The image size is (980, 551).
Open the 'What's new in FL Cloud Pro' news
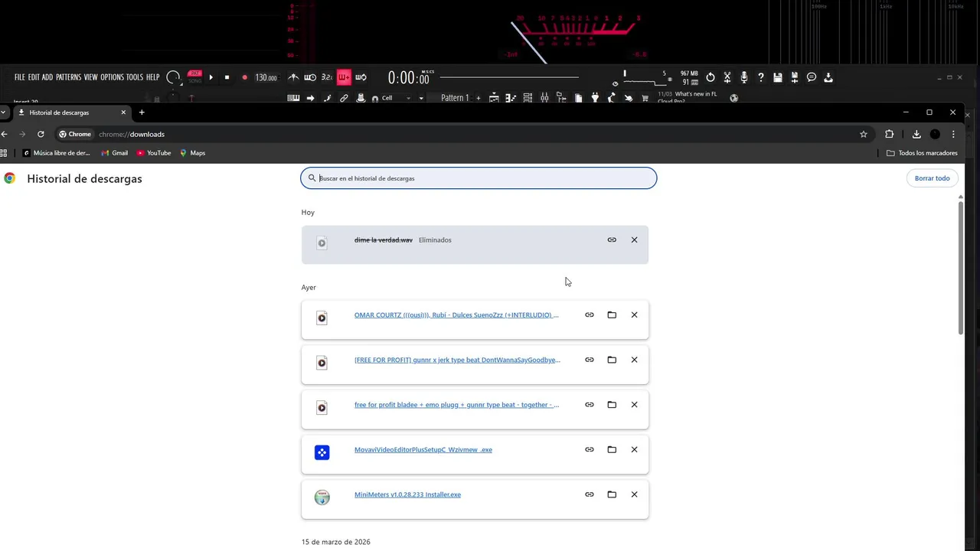(687, 97)
